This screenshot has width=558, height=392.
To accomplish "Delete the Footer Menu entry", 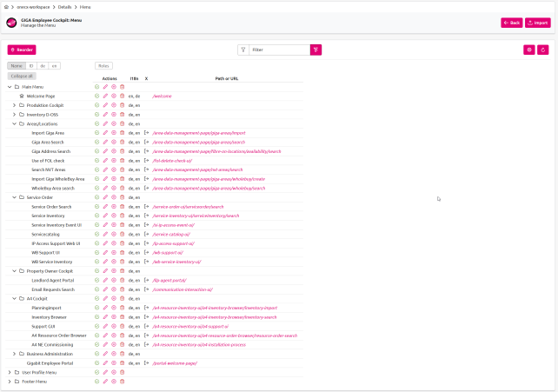I will pos(123,381).
